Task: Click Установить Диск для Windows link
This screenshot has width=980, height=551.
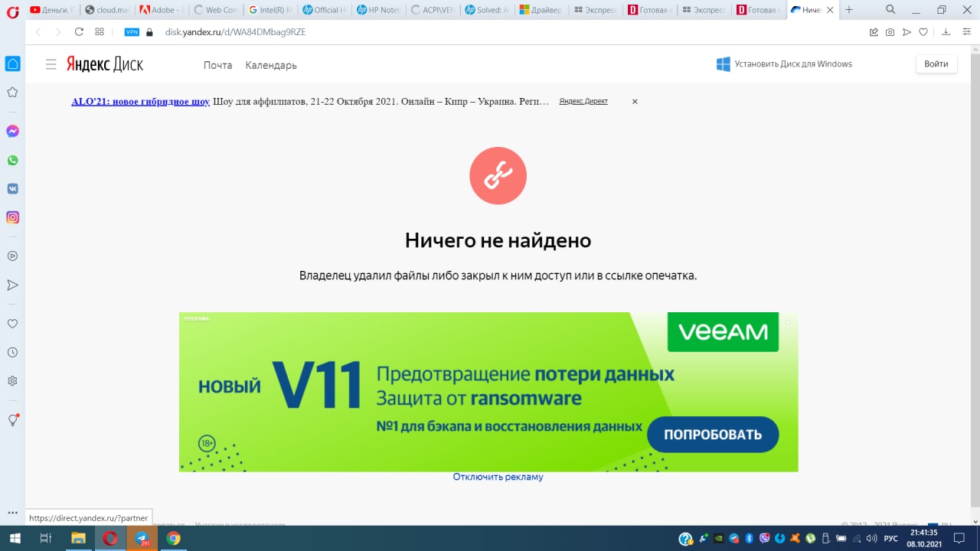Action: pyautogui.click(x=784, y=64)
